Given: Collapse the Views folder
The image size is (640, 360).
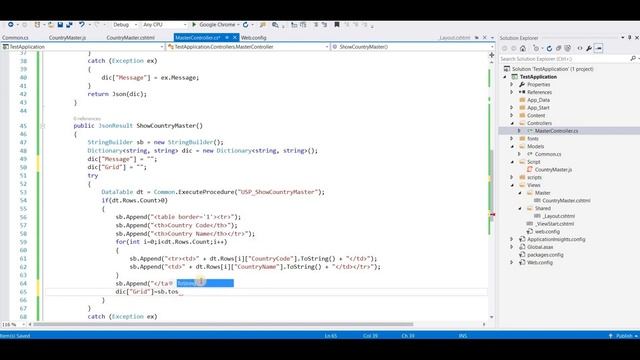Looking at the screenshot, I should (512, 185).
